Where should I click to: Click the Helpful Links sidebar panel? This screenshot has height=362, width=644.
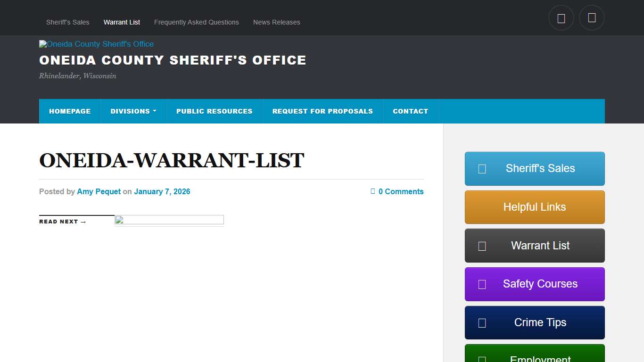click(534, 207)
